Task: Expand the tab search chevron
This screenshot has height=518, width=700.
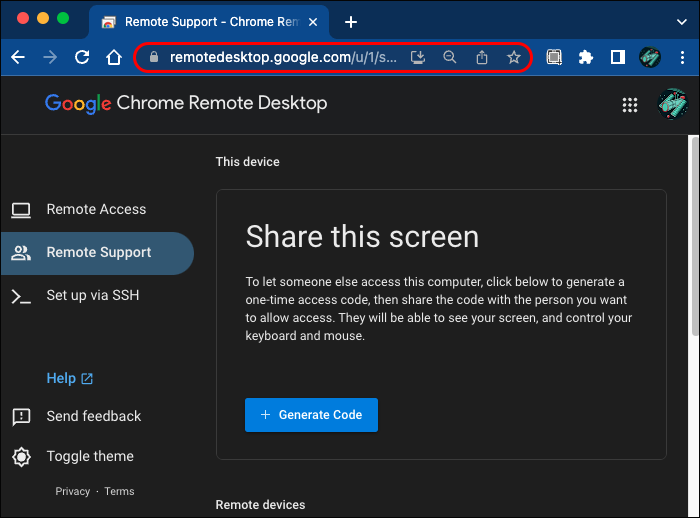Action: 681,22
